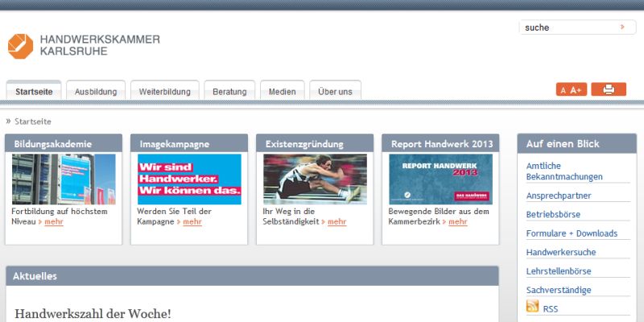
Task: Click mehr under Fortbildung auf höchstem Niveau
Action: 54,222
